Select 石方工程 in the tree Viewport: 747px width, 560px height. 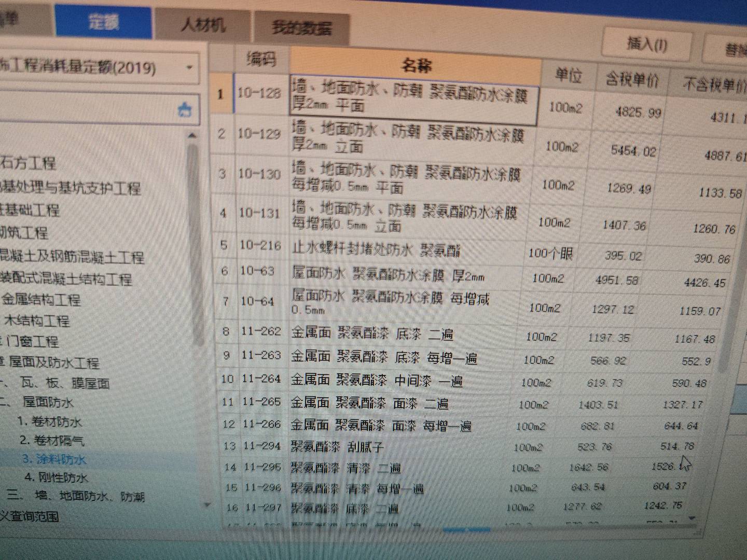[x=28, y=163]
